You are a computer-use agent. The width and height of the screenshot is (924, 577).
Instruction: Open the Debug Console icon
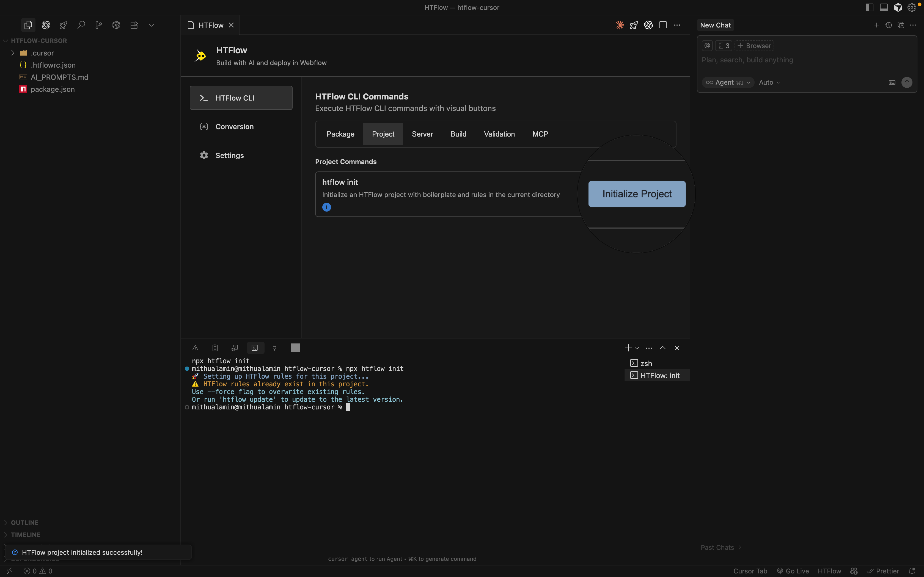234,348
